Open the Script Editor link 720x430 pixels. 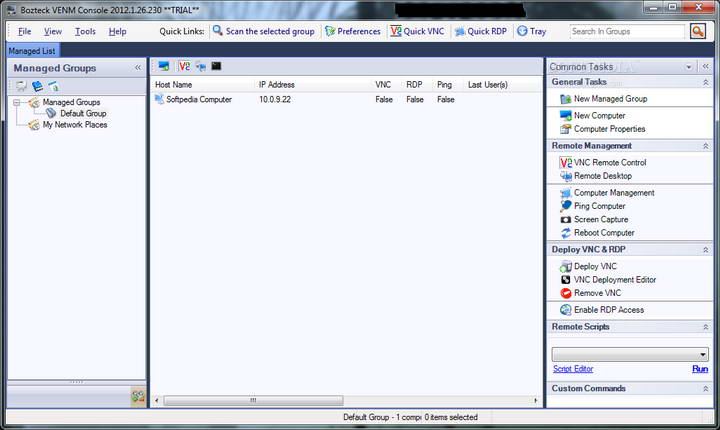(x=573, y=369)
